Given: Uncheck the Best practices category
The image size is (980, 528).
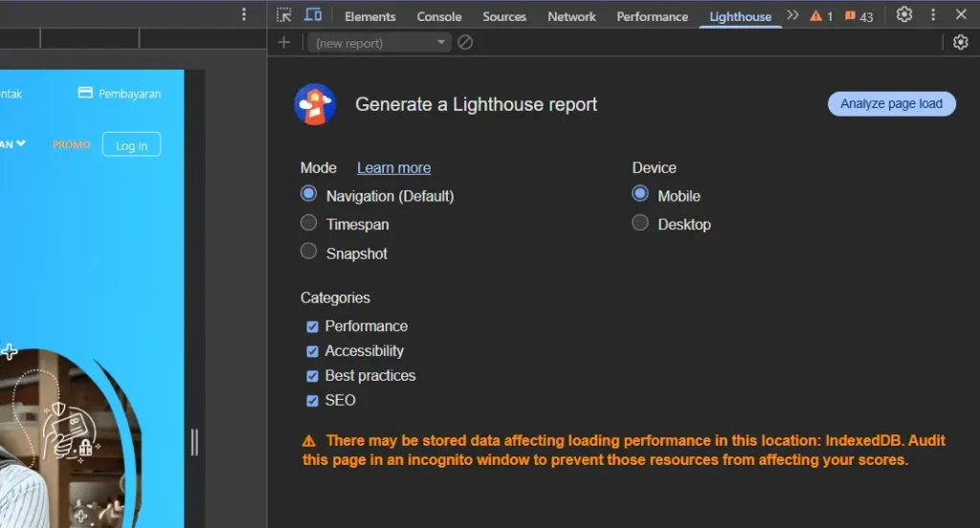Looking at the screenshot, I should click(313, 376).
